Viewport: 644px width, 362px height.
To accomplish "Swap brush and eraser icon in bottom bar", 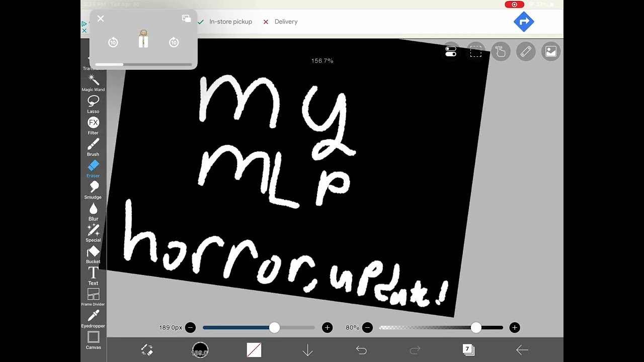I will pyautogui.click(x=147, y=350).
